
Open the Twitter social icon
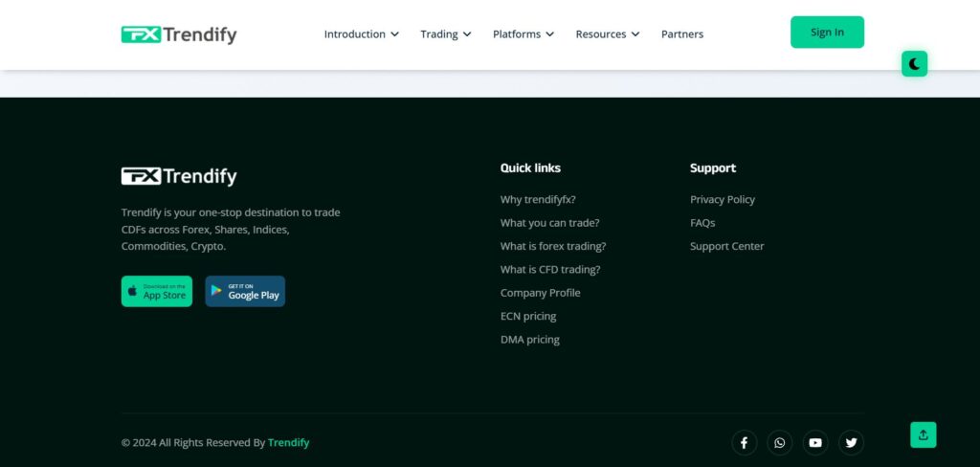pos(851,442)
